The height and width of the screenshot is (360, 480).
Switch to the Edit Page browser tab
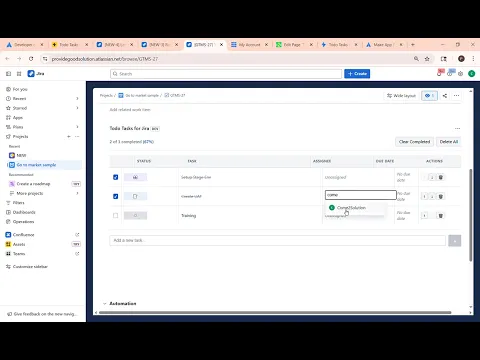pos(294,44)
